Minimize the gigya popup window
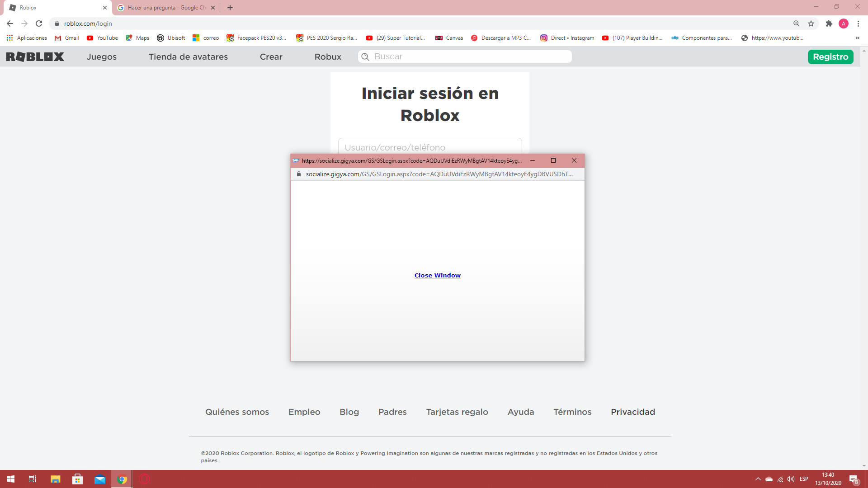Screen dimensions: 868x488 pyautogui.click(x=533, y=160)
